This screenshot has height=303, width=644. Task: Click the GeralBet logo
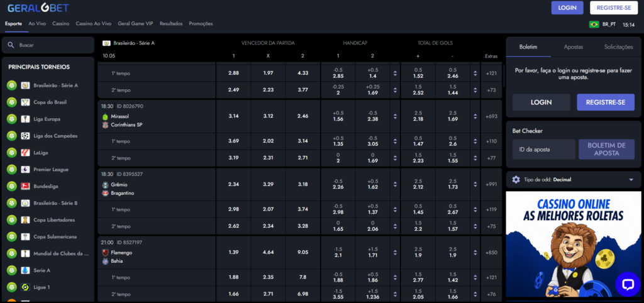tap(38, 8)
